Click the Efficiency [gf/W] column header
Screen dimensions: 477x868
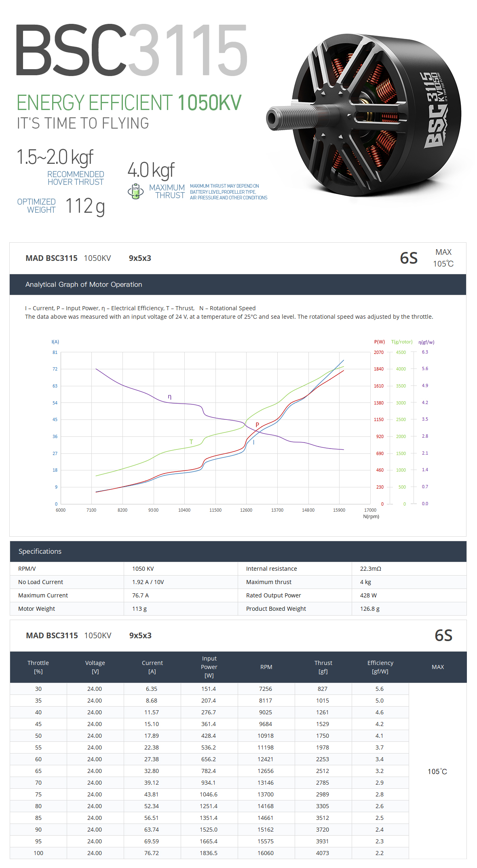380,667
